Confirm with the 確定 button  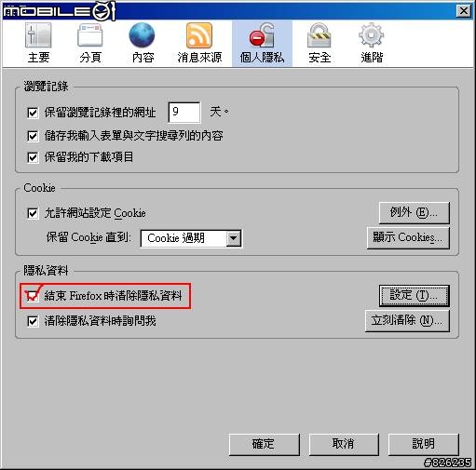tap(265, 444)
